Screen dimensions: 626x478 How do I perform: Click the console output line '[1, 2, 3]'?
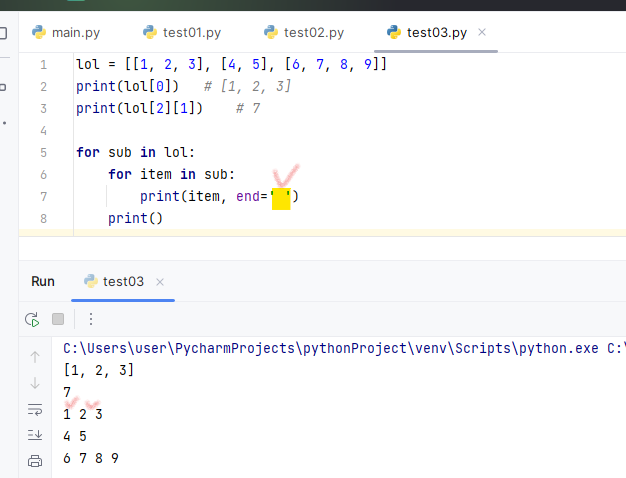99,370
